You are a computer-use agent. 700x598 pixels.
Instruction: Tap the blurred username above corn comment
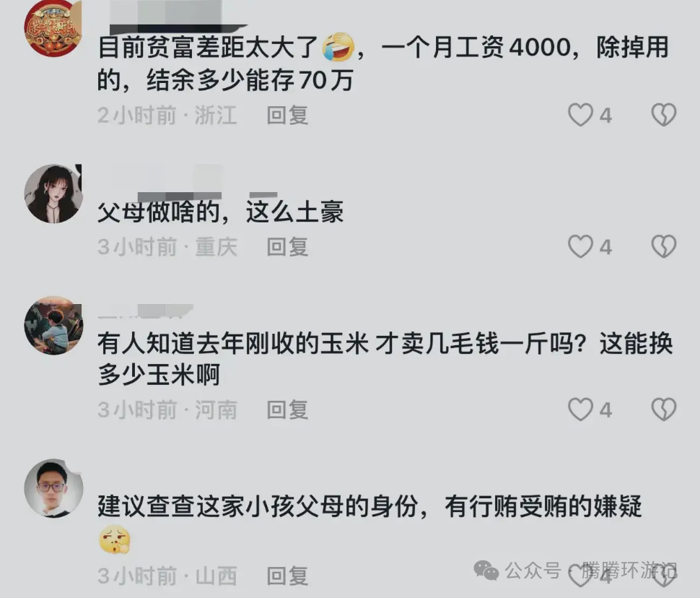[145, 311]
